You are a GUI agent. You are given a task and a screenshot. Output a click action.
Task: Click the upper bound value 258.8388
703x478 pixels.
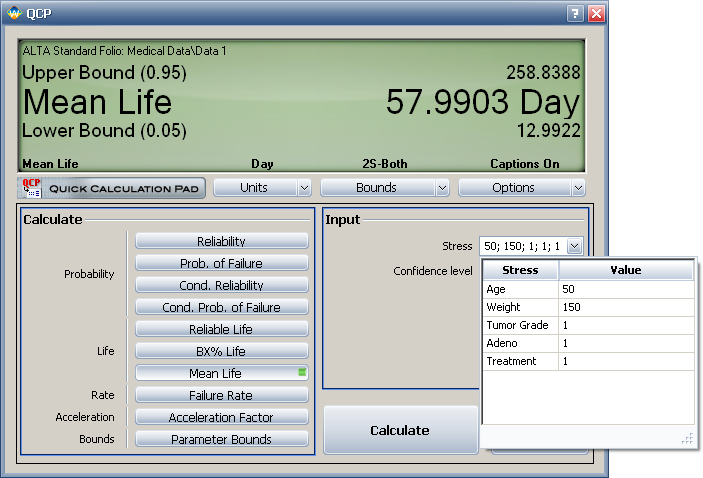543,72
